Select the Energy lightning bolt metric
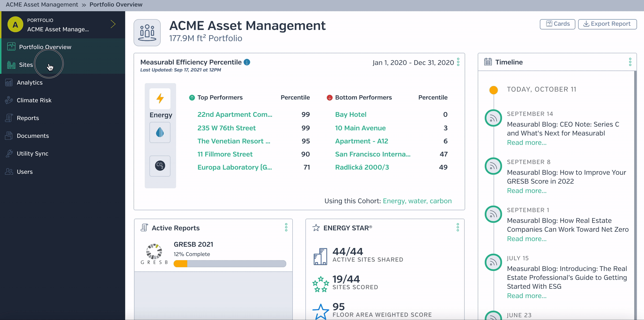The height and width of the screenshot is (320, 644). 160,99
